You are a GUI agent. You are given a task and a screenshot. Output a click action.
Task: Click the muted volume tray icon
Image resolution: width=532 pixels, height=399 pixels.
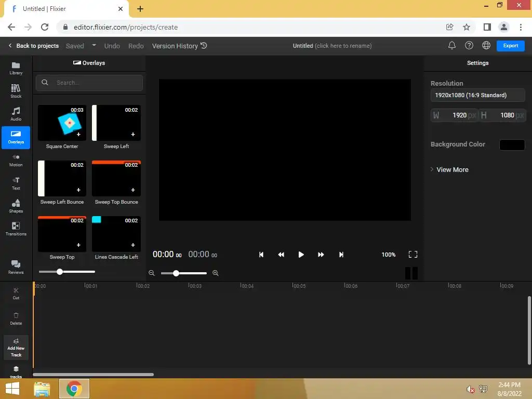pos(470,389)
